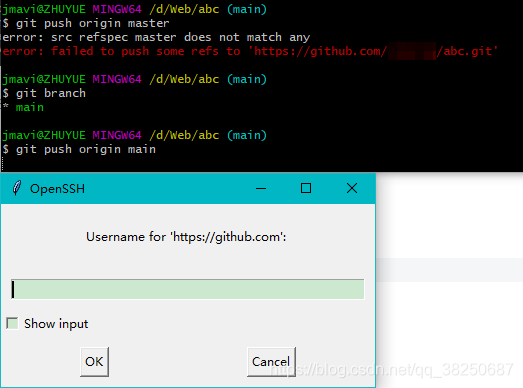Click the 'git push origin main' command line
Screen dimensions: 523x388
[79, 149]
